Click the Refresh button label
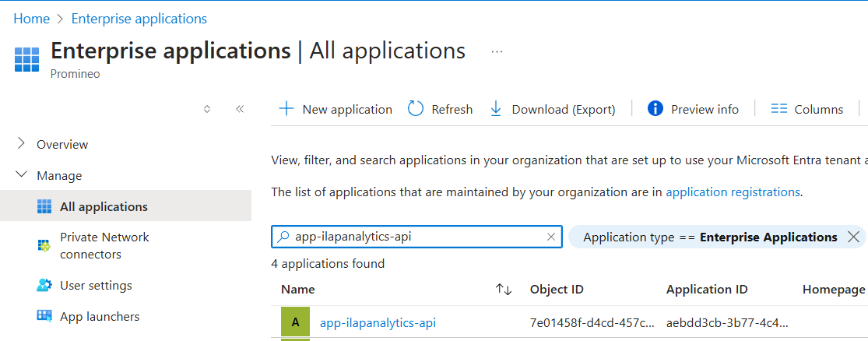The width and height of the screenshot is (868, 341). (x=452, y=110)
